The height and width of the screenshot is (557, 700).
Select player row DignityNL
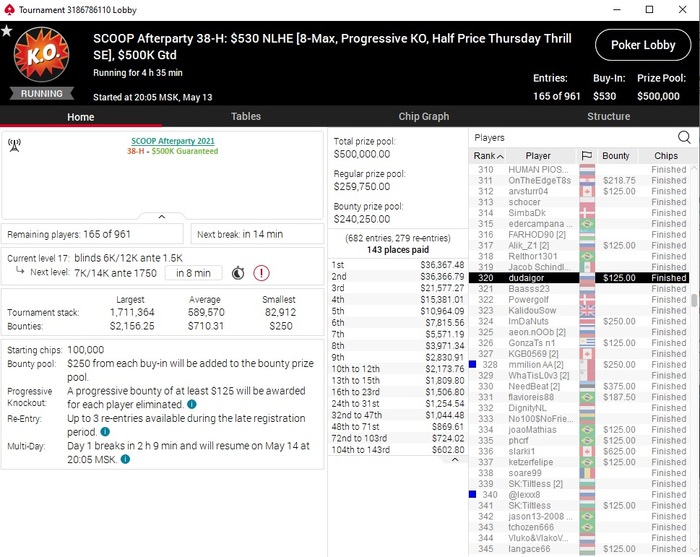point(579,408)
